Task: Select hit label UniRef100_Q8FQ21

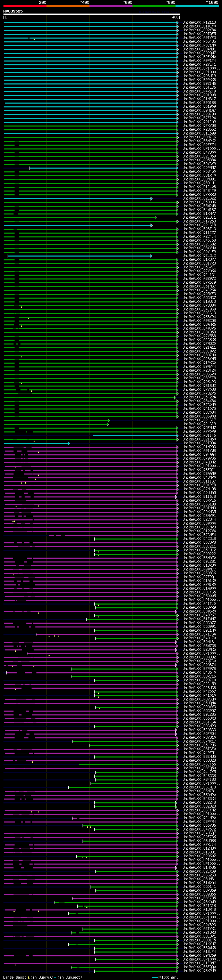Action: tap(199, 470)
